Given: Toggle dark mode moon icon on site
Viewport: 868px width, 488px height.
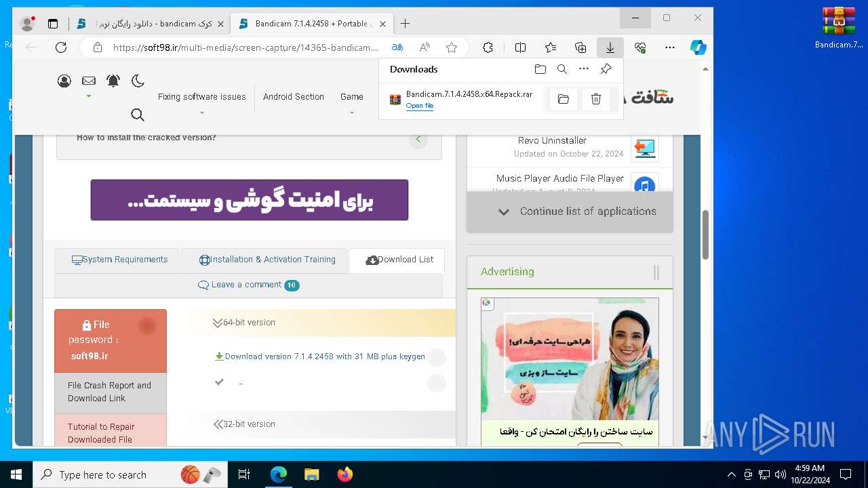Looking at the screenshot, I should click(x=138, y=81).
